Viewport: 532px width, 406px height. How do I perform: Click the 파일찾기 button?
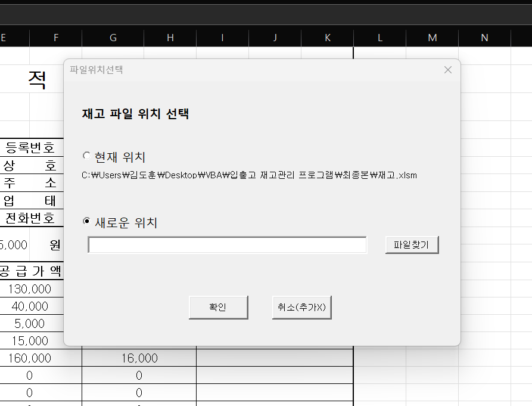pos(412,245)
